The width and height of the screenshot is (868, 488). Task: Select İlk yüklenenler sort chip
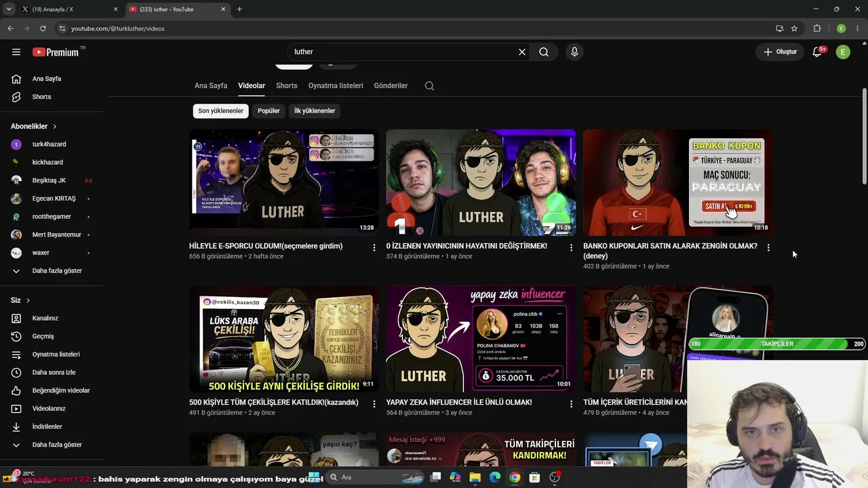click(315, 111)
